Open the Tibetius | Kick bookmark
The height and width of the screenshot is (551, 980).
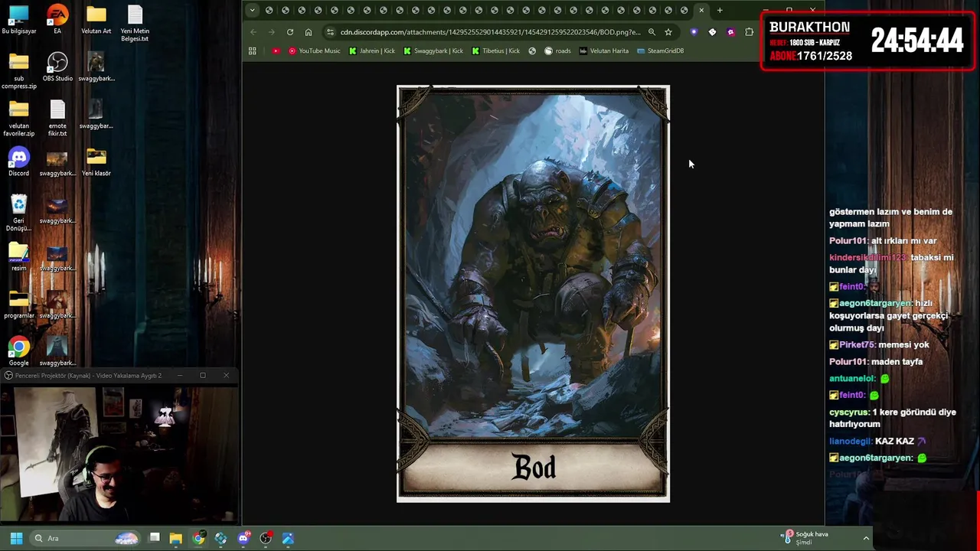(x=496, y=51)
